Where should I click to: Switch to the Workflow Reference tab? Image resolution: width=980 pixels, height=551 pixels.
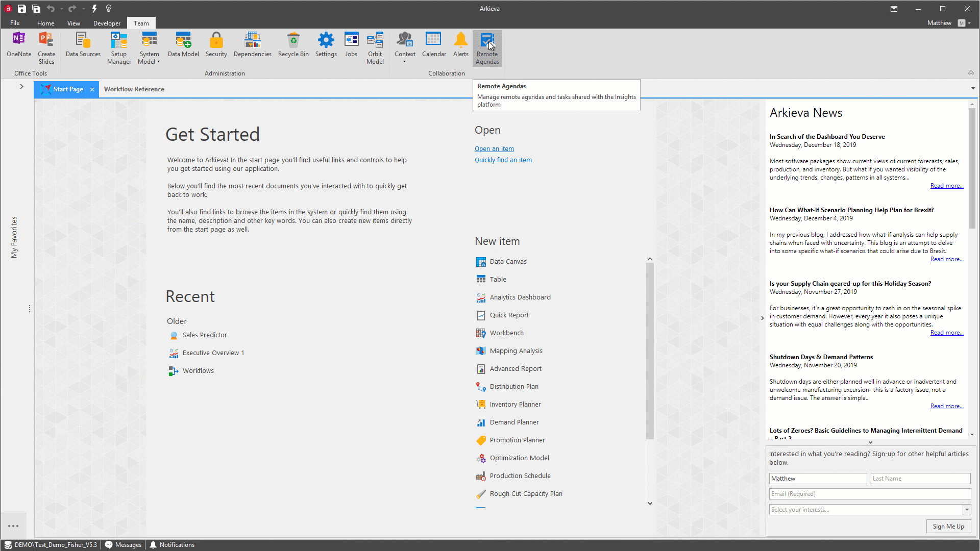coord(134,89)
